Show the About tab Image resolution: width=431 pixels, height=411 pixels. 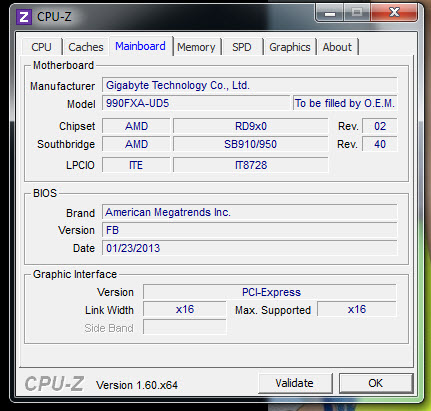coord(337,47)
